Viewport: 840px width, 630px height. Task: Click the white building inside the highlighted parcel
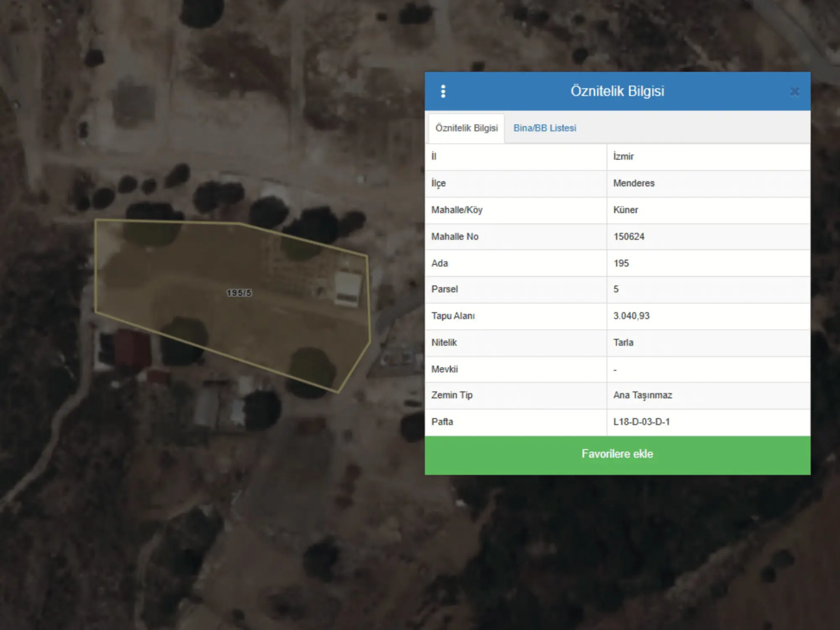(x=348, y=288)
